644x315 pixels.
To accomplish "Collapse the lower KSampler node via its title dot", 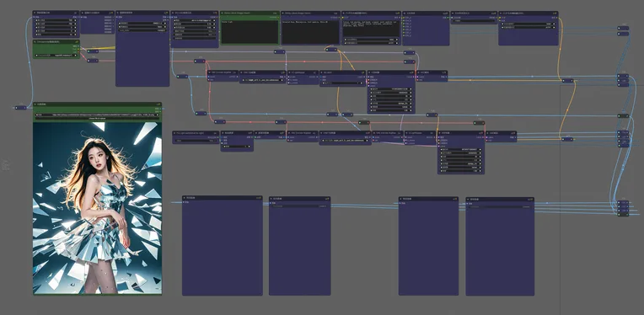I will (440, 133).
